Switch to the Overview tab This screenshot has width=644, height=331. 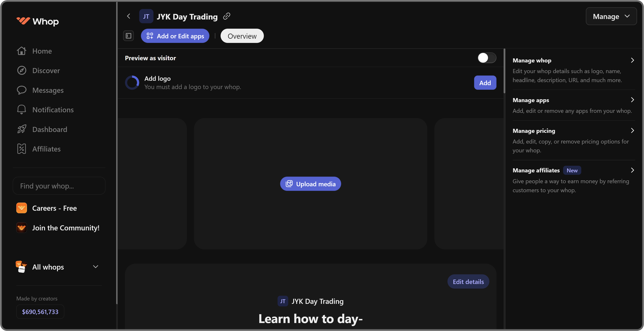[241, 36]
